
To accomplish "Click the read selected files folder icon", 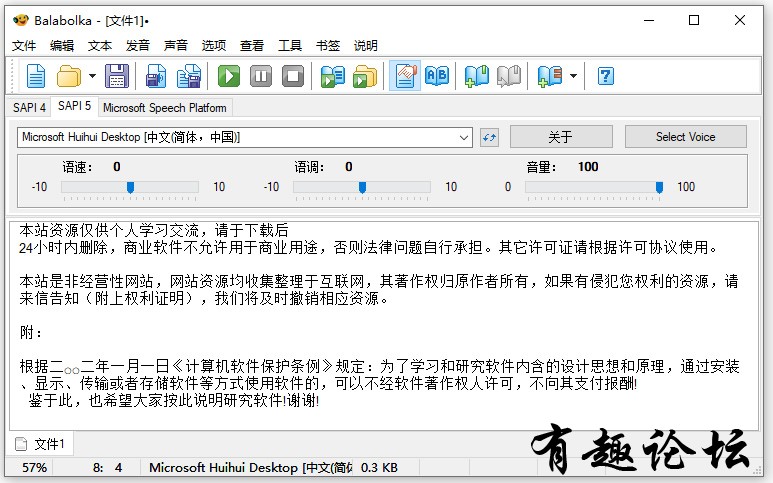I will coord(365,76).
